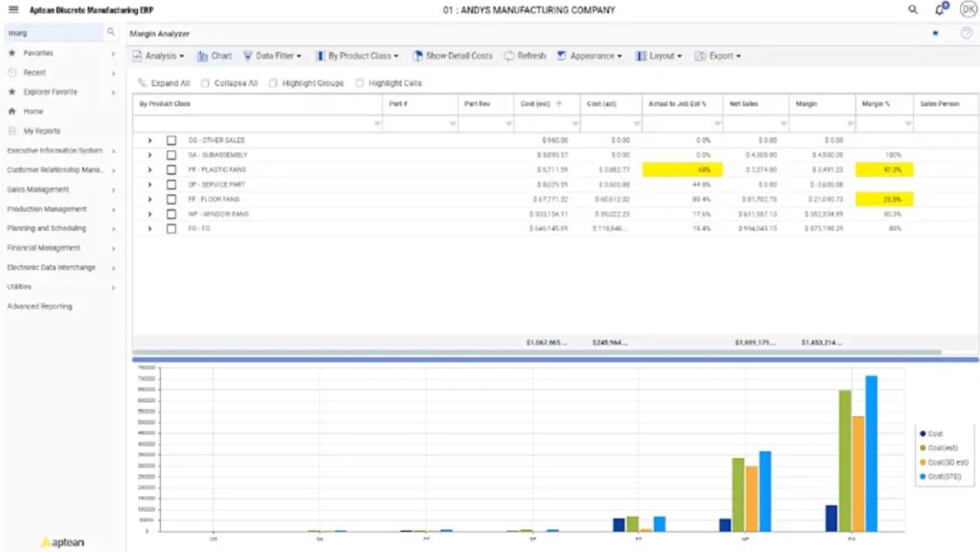Click the sidebar search input field
This screenshot has width=980, height=552.
click(x=55, y=33)
